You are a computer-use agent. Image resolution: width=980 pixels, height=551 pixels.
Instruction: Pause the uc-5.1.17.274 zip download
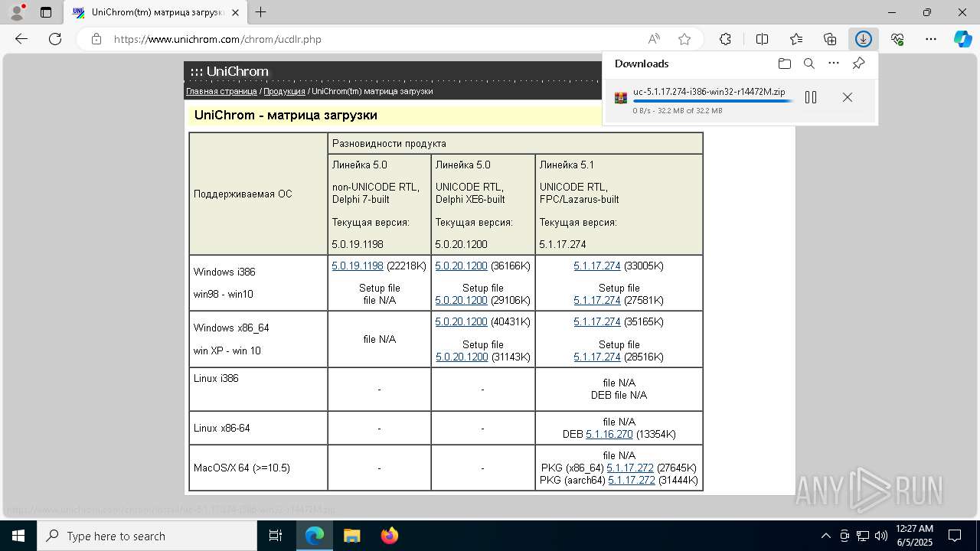pyautogui.click(x=811, y=97)
